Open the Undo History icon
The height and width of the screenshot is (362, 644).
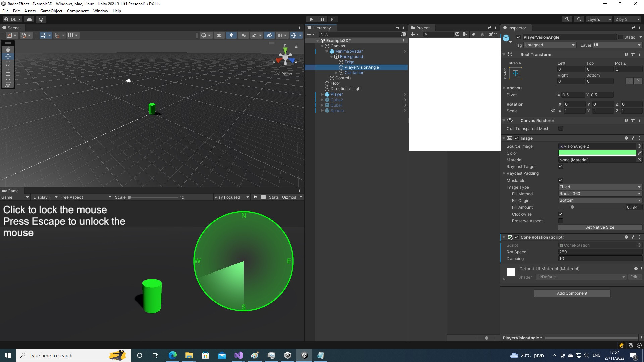pos(567,19)
